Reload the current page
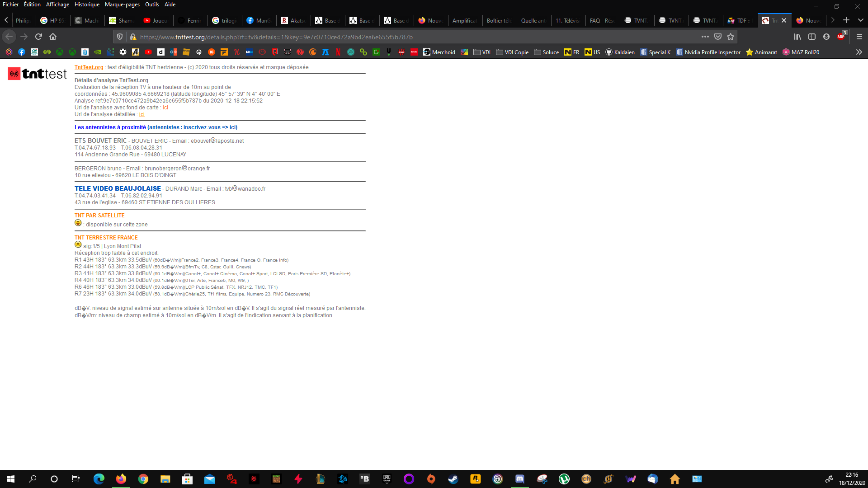The image size is (868, 488). (38, 37)
